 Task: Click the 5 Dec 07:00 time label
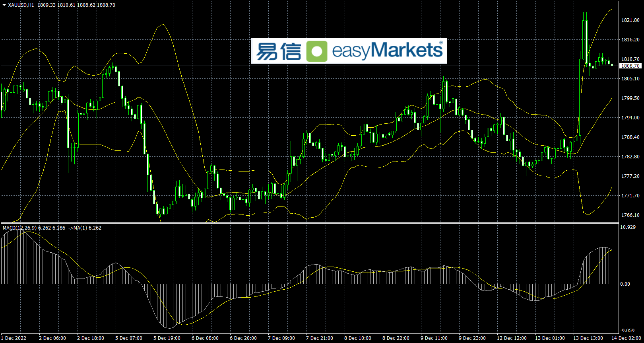(x=129, y=338)
